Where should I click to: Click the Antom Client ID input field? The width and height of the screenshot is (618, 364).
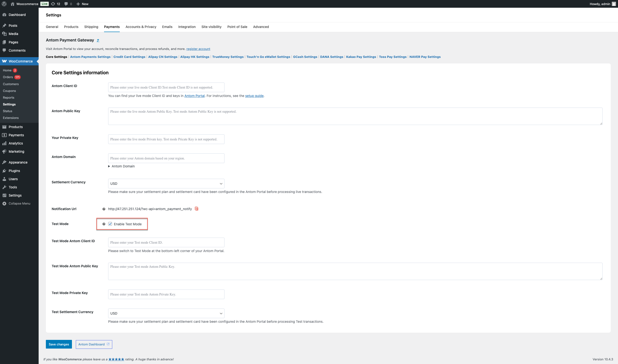[x=166, y=87]
